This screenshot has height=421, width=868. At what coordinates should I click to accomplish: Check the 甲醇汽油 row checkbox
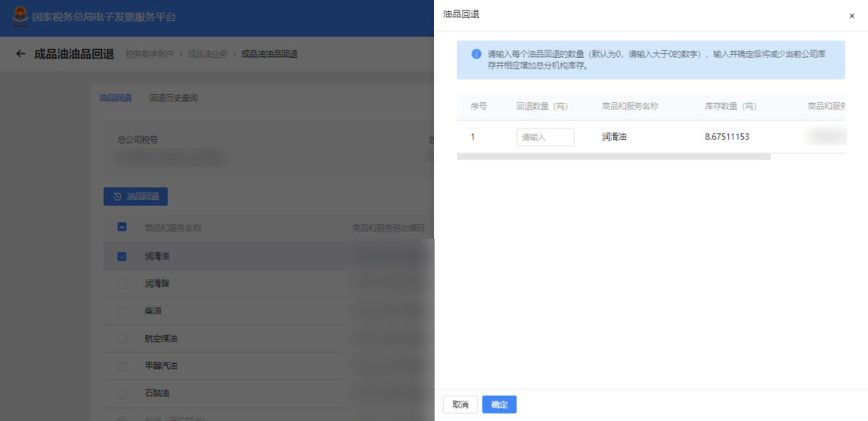tap(122, 366)
